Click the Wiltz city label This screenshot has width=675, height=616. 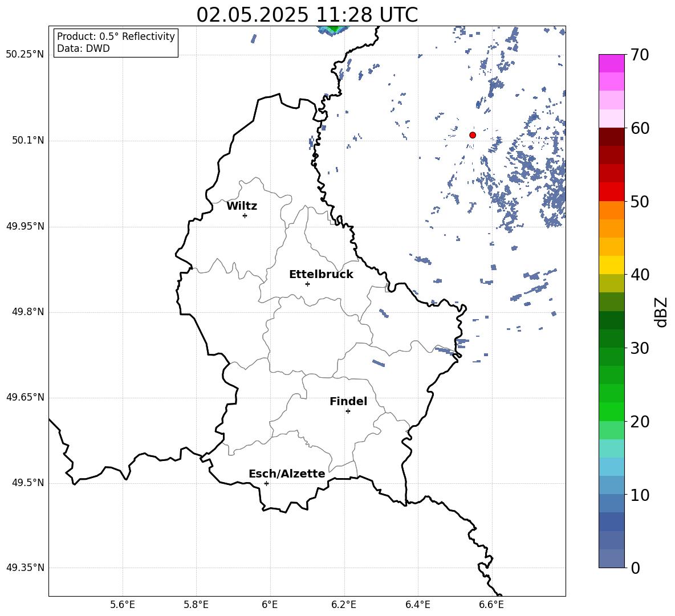[x=242, y=206]
